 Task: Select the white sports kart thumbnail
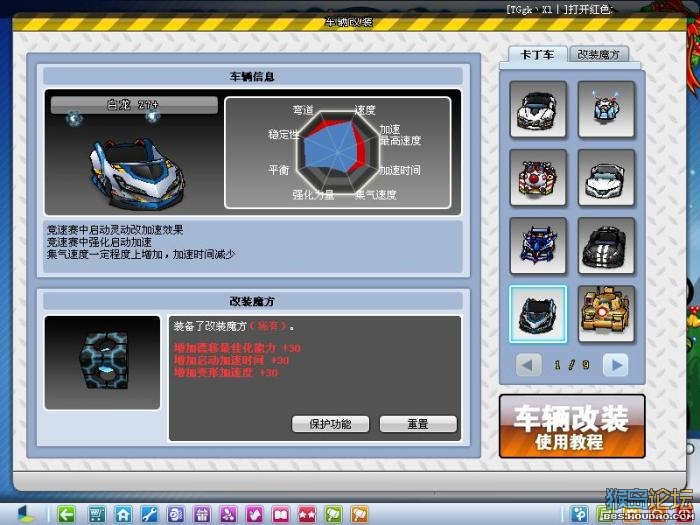pyautogui.click(x=538, y=109)
